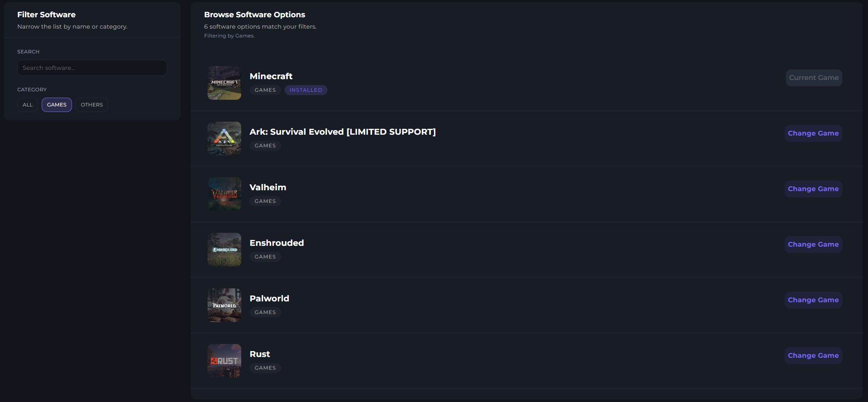
Task: Change game to Palworld
Action: 813,300
